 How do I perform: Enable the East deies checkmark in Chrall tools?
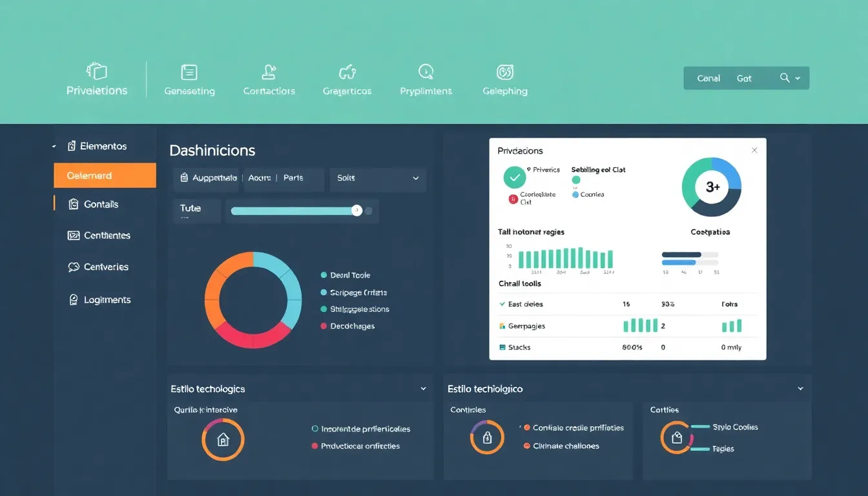pos(502,304)
